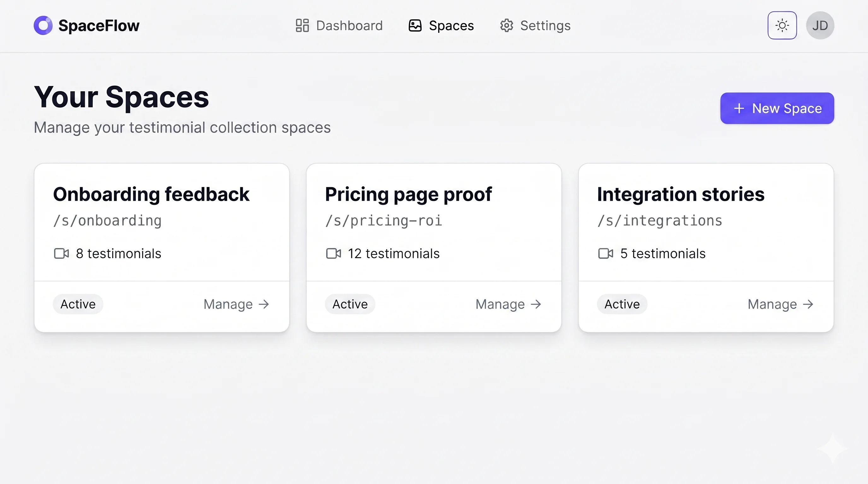Open the Integration stories card title
The width and height of the screenshot is (868, 484).
pos(681,194)
